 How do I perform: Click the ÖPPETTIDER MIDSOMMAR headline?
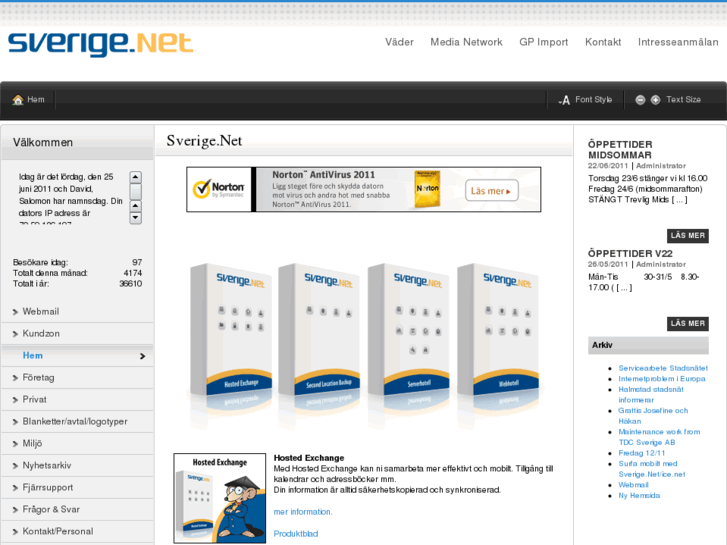pyautogui.click(x=620, y=150)
